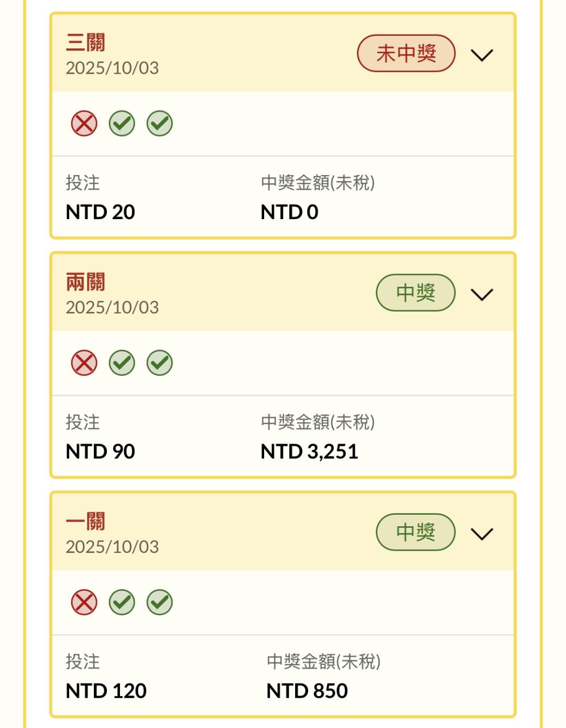Expand the 兩關 bet details chevron
The width and height of the screenshot is (566, 728).
pos(482,295)
